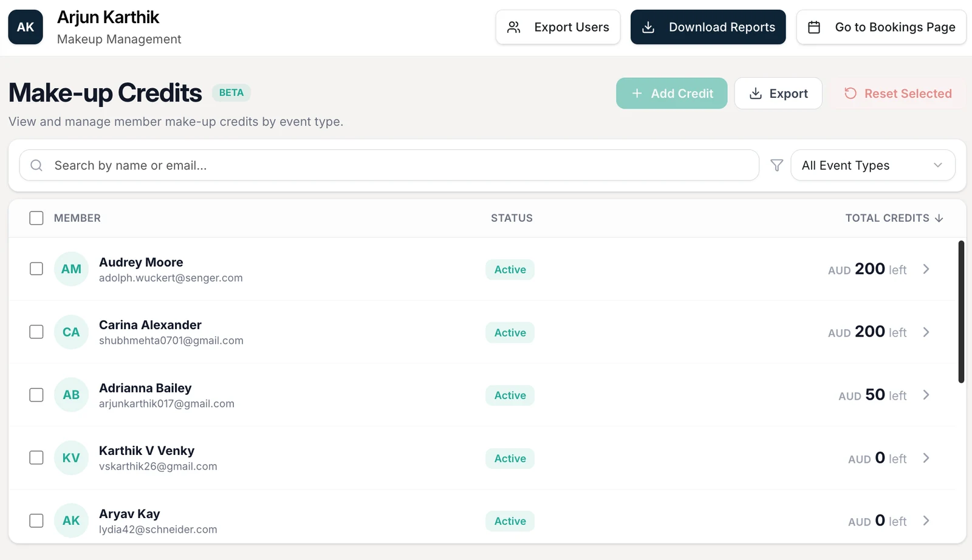Sort by the MEMBER column header
972x560 pixels.
coord(77,218)
